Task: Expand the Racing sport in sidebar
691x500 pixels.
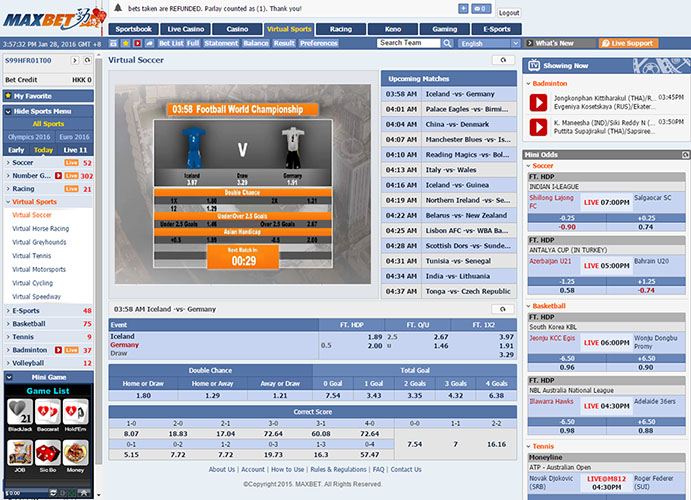Action: point(8,189)
